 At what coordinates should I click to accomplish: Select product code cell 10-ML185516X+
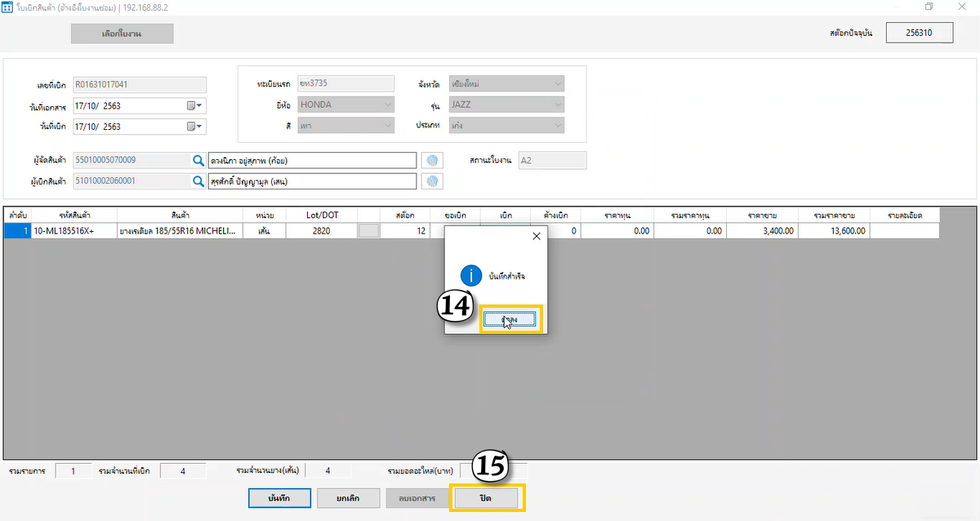pos(72,231)
